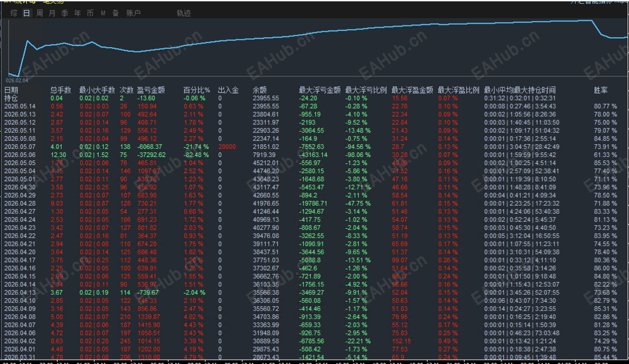Select the 2026.05.06 row date
629x364 pixels.
pos(20,155)
